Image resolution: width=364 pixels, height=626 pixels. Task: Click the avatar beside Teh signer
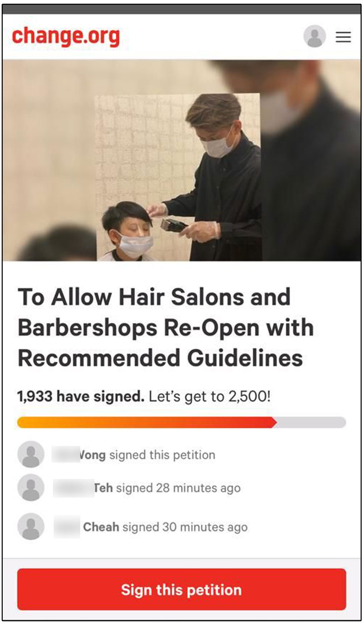coord(31,487)
